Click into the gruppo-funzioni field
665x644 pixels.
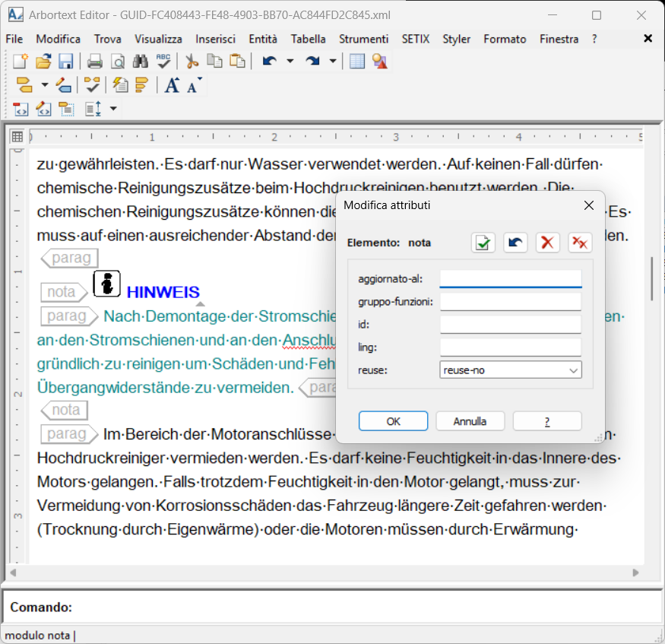[511, 302]
